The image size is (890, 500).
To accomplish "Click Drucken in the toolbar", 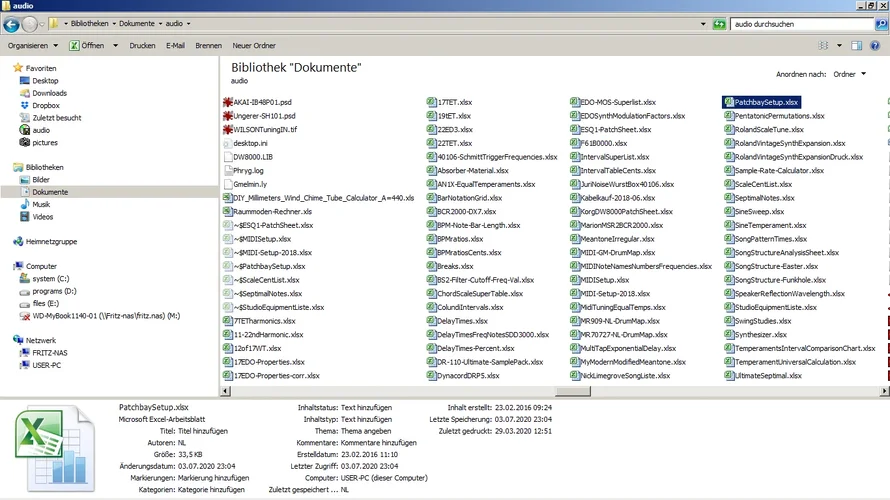I will [142, 45].
